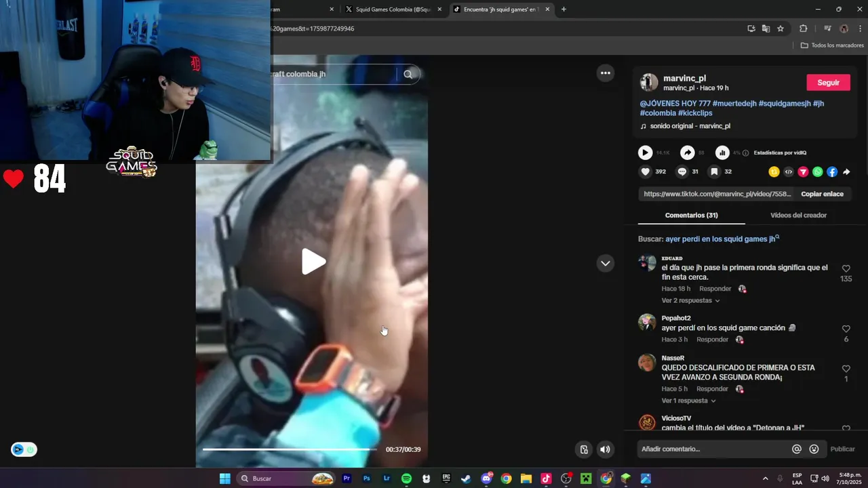Expand 'Ver 2 respuestas' under EDUARD's comment

coord(690,300)
